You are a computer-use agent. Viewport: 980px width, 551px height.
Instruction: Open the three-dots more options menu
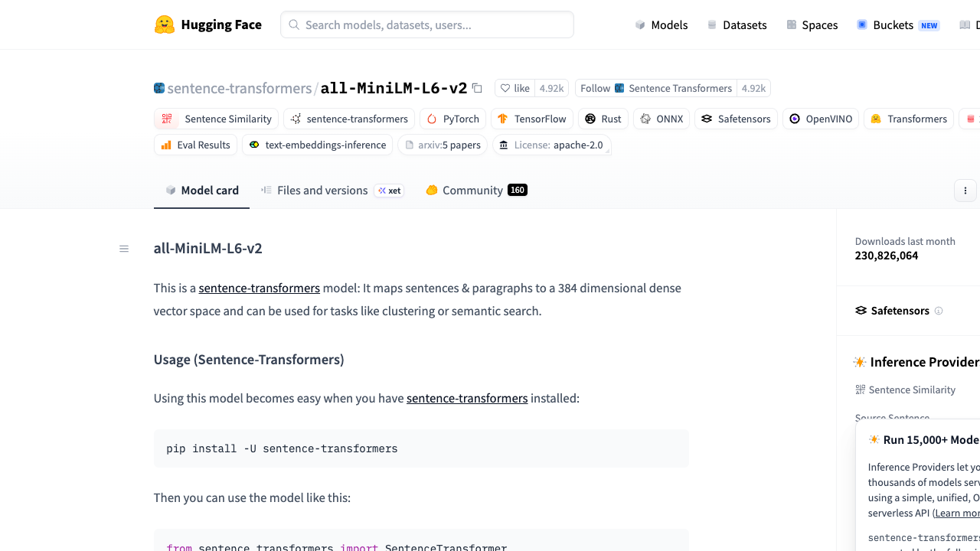[x=965, y=191]
